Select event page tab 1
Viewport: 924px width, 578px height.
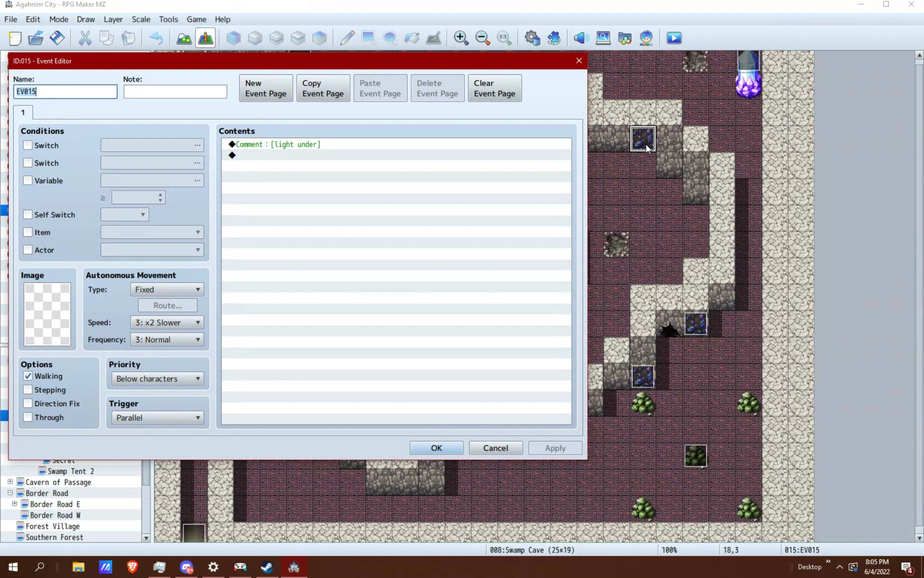23,112
